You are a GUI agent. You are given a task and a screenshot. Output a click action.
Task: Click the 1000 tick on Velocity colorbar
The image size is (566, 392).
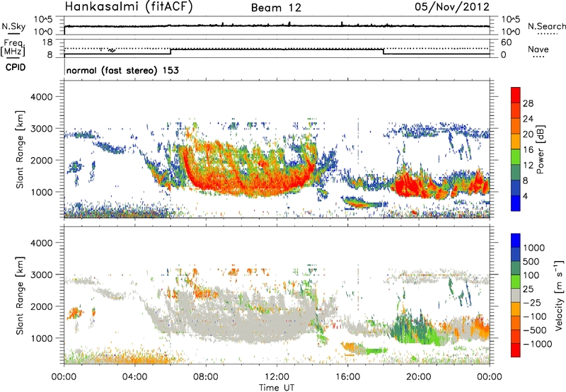[x=534, y=248]
